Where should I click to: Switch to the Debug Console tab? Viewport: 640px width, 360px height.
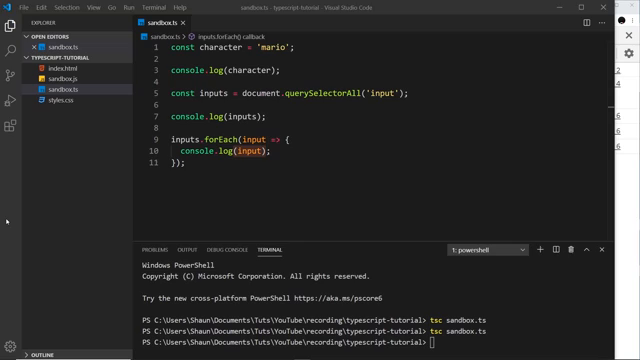pos(227,250)
